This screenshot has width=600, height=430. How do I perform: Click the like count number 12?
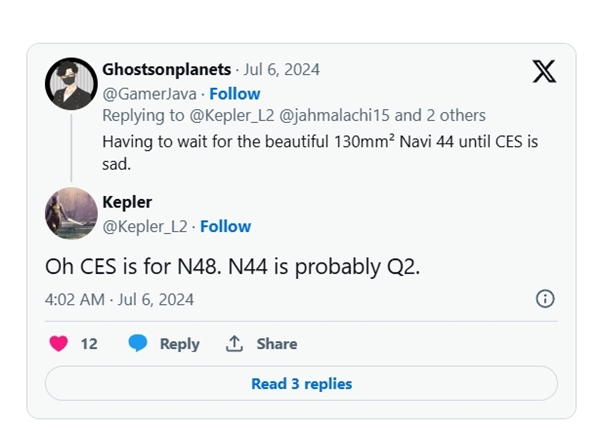click(x=89, y=343)
